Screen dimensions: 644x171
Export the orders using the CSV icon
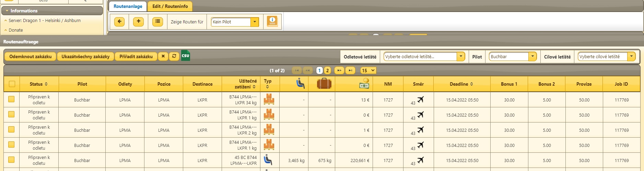(x=185, y=56)
